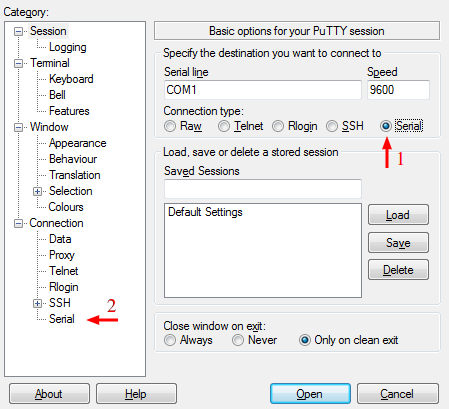Image resolution: width=449 pixels, height=409 pixels.
Task: Select the Proxy category item
Action: pos(62,255)
